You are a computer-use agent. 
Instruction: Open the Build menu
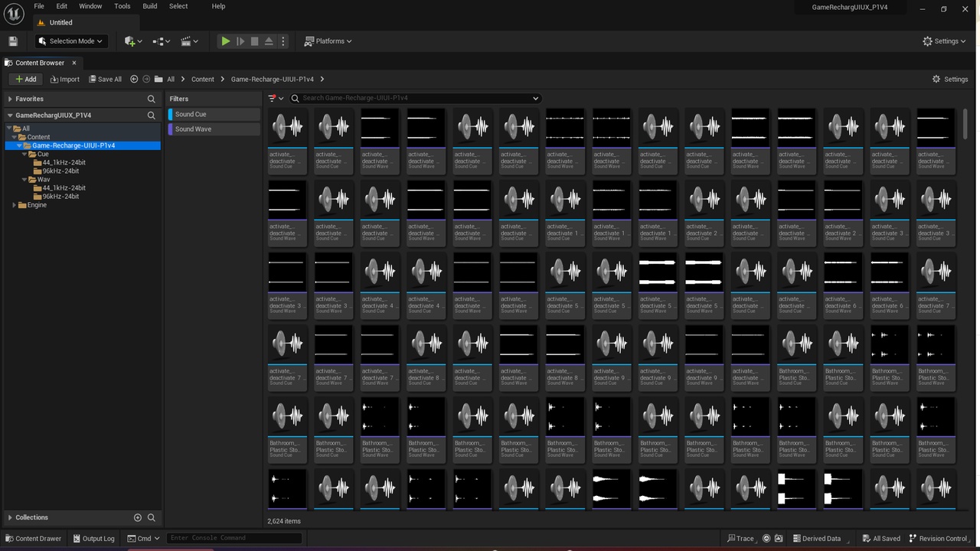pos(150,6)
